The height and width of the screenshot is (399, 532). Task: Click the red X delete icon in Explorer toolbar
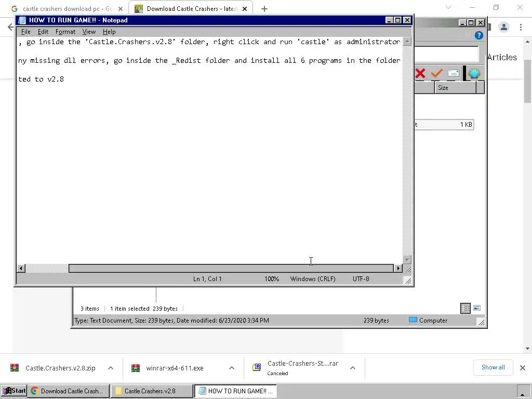click(x=420, y=73)
